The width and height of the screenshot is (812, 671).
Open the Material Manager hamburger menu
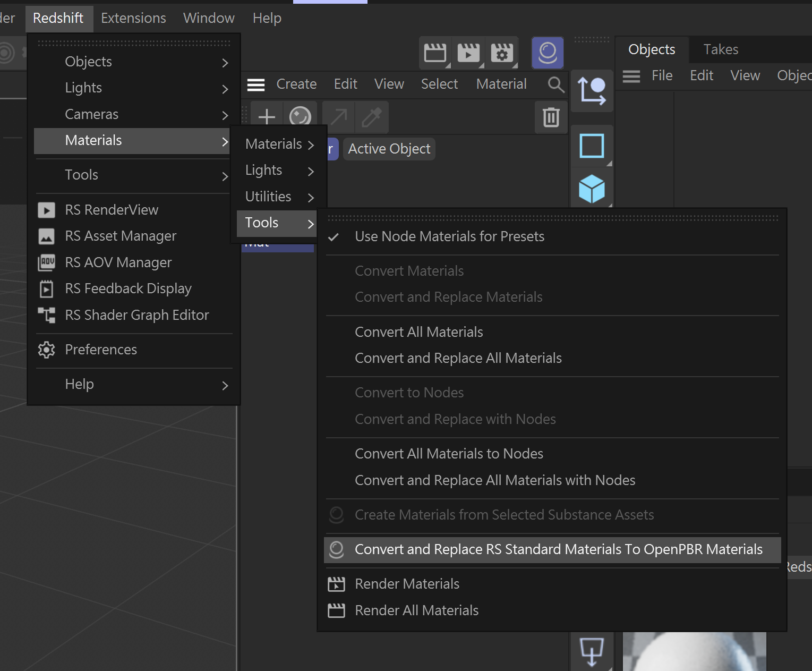(x=256, y=84)
